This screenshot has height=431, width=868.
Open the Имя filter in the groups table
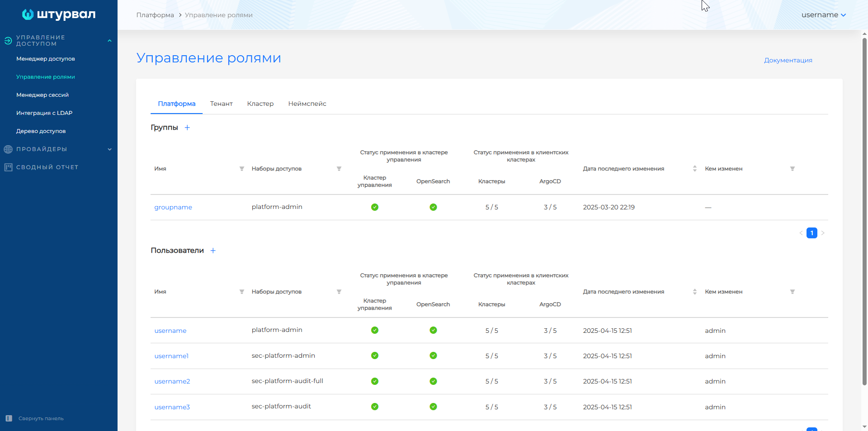[x=242, y=169]
